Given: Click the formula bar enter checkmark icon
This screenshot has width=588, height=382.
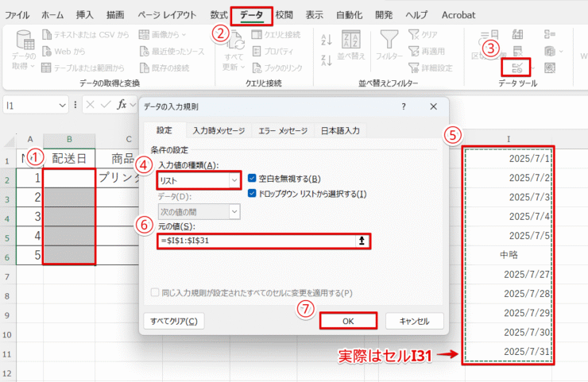Looking at the screenshot, I should tap(106, 105).
